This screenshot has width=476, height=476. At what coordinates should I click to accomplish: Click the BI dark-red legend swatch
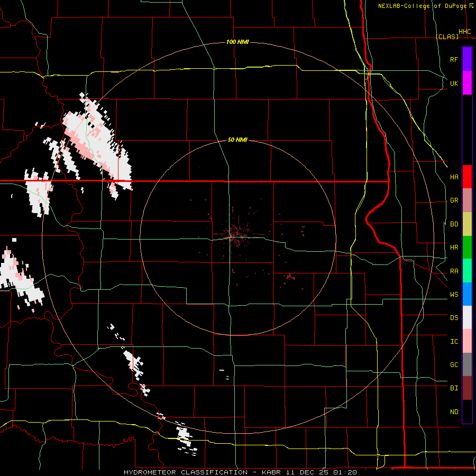coord(467,388)
